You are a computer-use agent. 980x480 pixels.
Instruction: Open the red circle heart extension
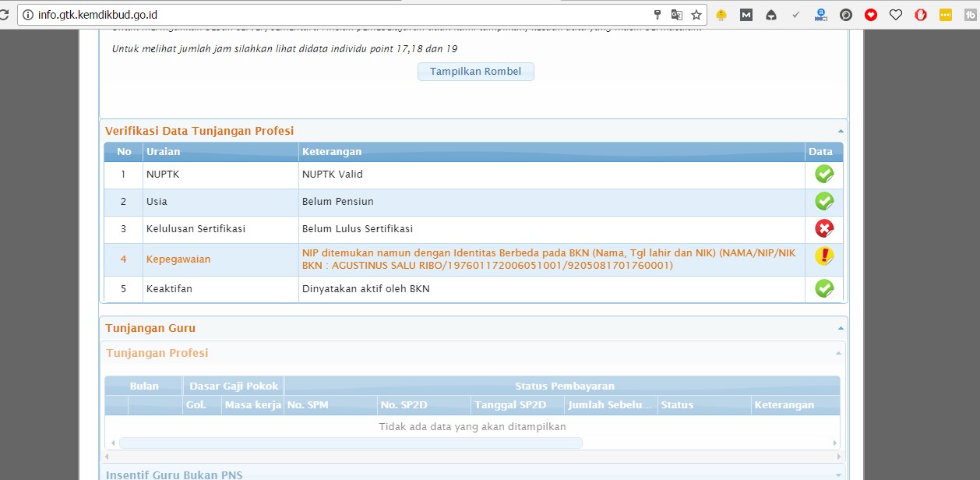tap(871, 14)
